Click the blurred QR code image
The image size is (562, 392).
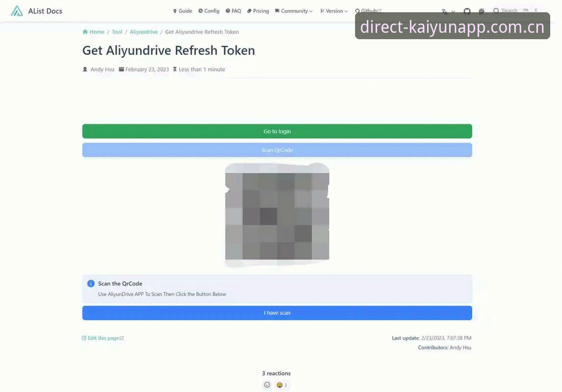pyautogui.click(x=277, y=215)
